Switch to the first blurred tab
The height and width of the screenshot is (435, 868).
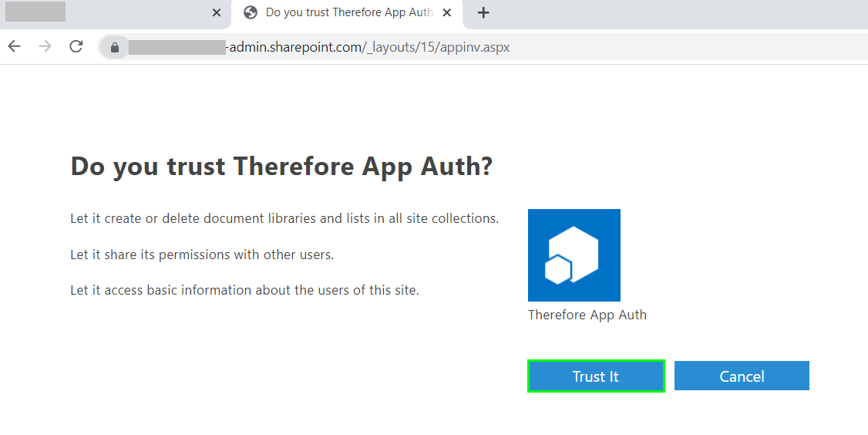[x=108, y=12]
